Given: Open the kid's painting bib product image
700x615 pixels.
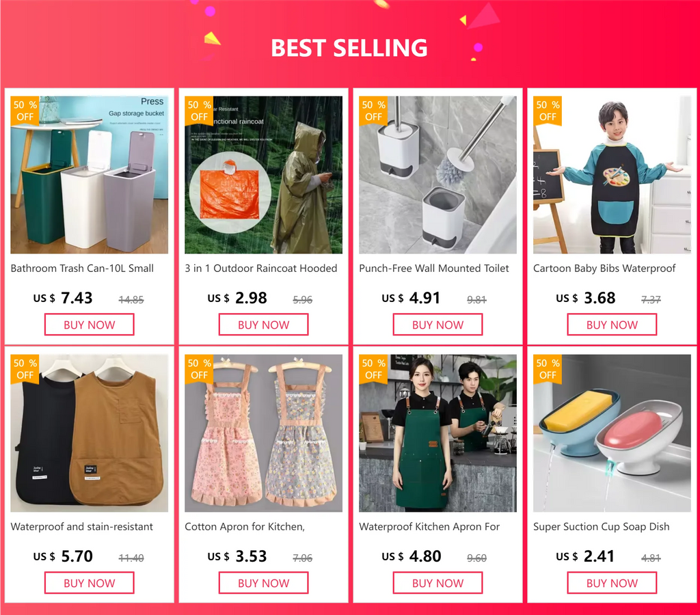Looking at the screenshot, I should 612,175.
